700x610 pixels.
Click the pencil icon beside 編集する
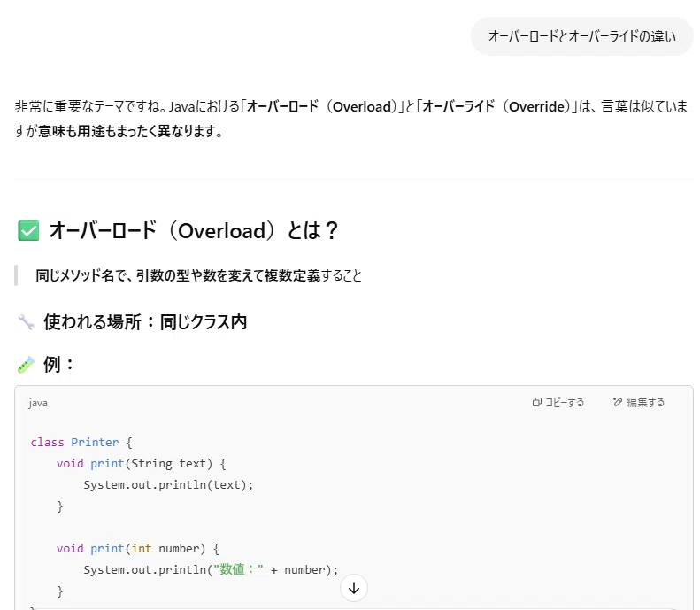coord(618,402)
